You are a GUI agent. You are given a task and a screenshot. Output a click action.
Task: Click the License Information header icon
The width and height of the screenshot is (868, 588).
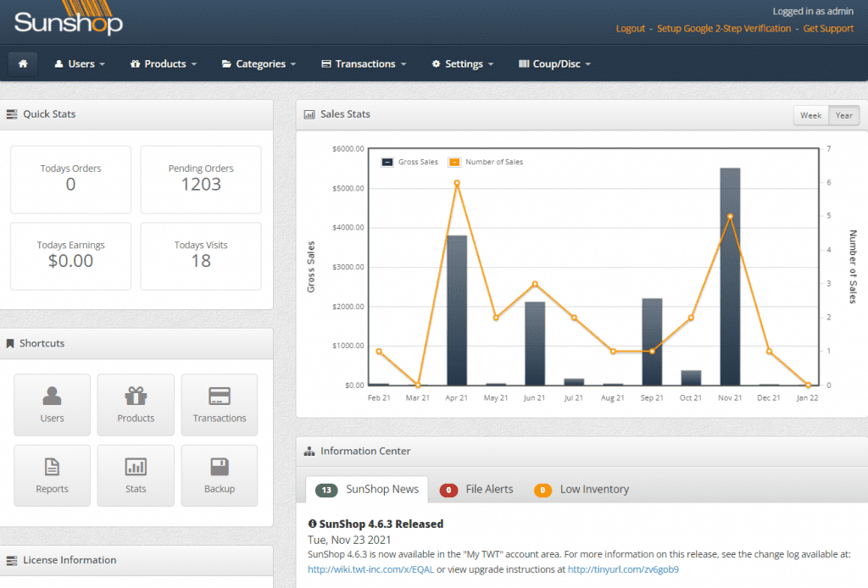pos(12,560)
